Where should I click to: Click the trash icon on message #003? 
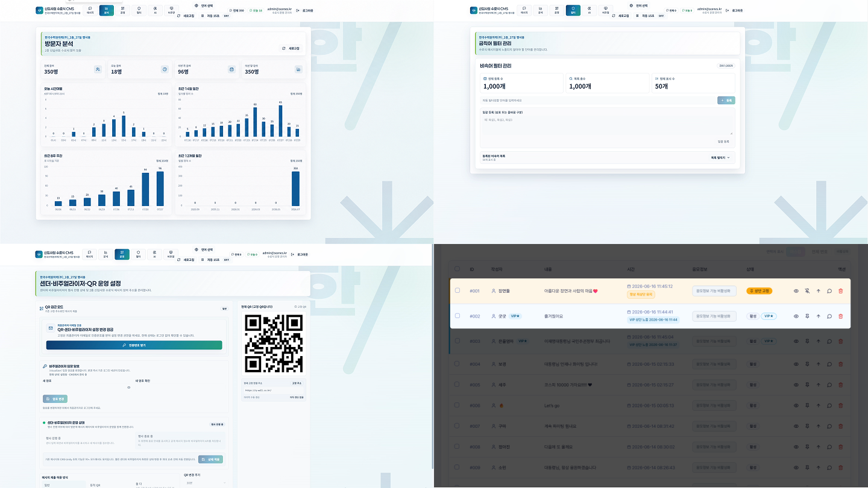tap(841, 341)
